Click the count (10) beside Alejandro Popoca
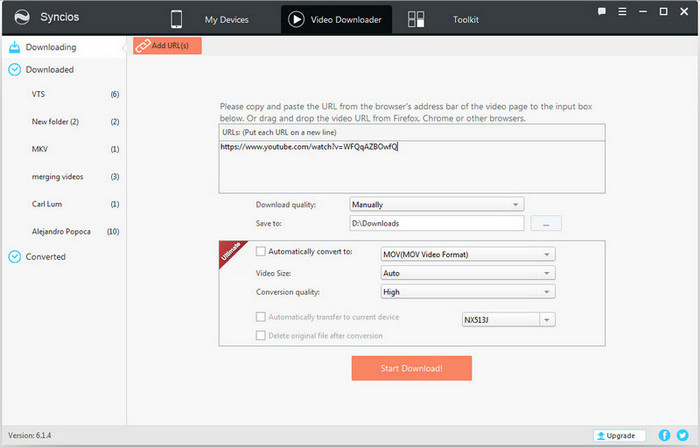 [113, 231]
